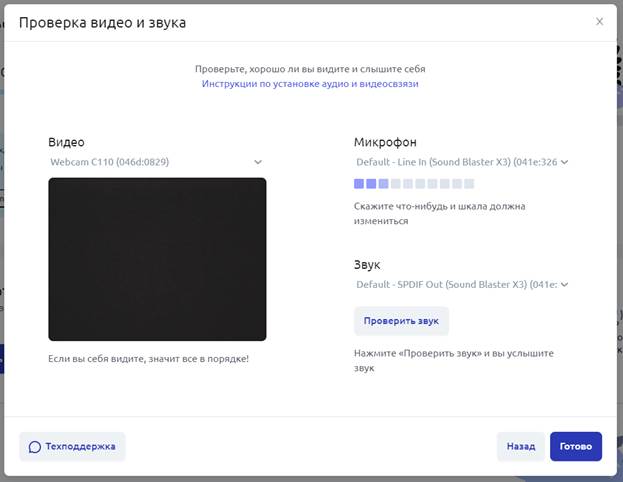Click the last empty microphone level segment
The image size is (623, 482).
[x=469, y=184]
